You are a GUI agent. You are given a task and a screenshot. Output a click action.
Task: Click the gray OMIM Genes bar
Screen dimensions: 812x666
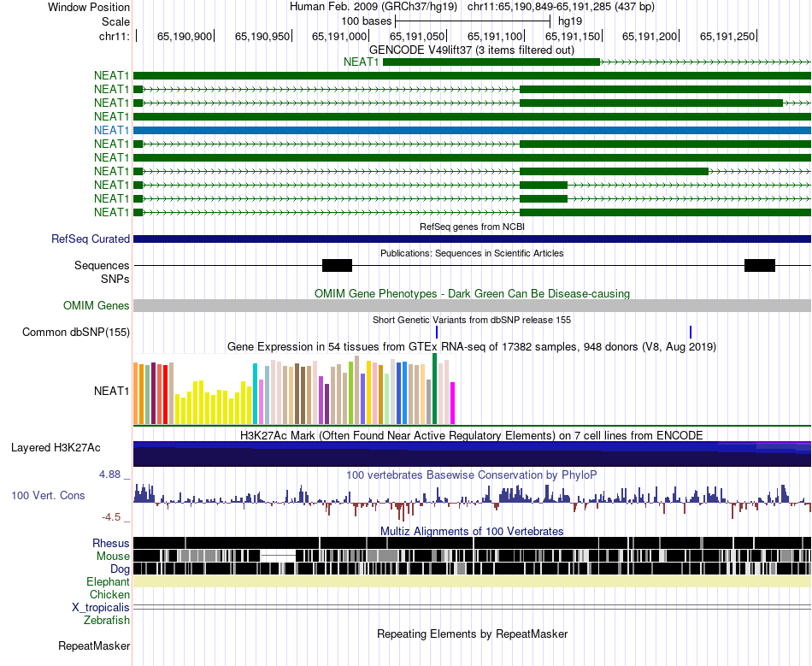click(x=472, y=305)
